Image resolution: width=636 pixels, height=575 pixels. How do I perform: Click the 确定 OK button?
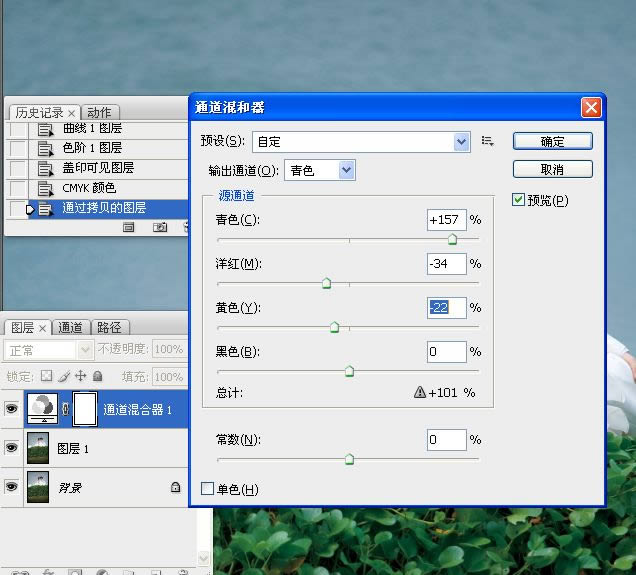click(552, 142)
